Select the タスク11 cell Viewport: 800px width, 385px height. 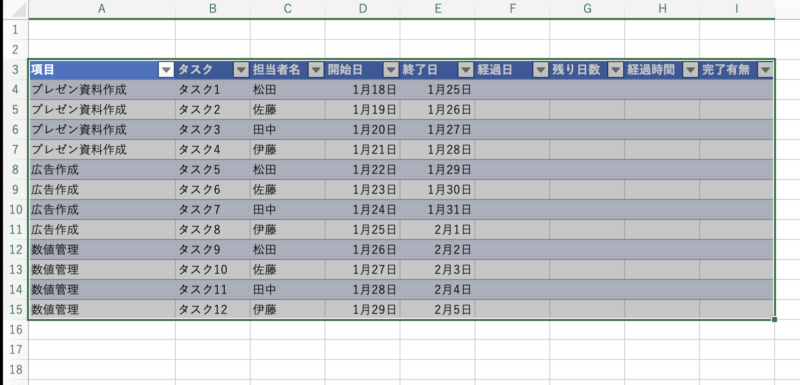(213, 290)
